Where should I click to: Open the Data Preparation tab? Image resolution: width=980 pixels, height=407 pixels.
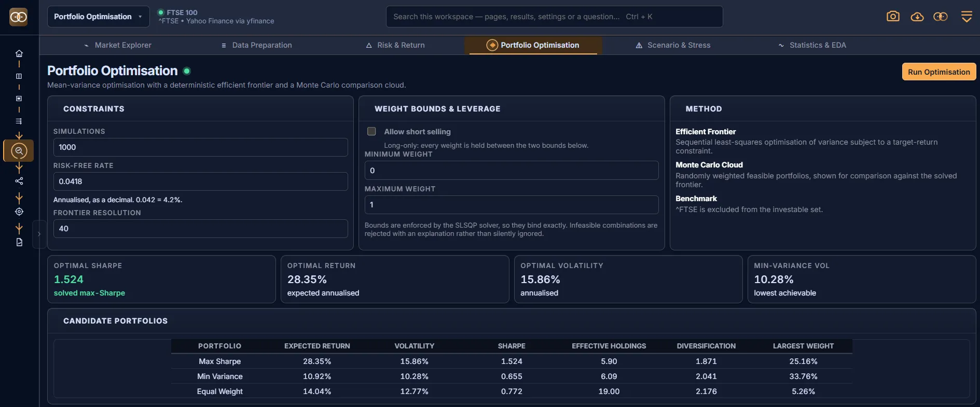click(x=256, y=45)
